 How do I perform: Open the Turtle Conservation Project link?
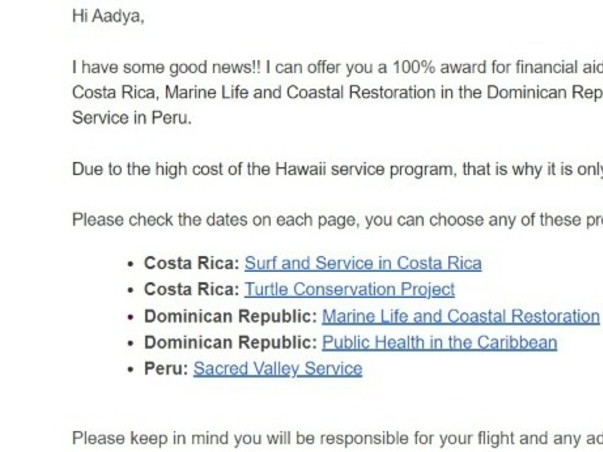click(349, 289)
